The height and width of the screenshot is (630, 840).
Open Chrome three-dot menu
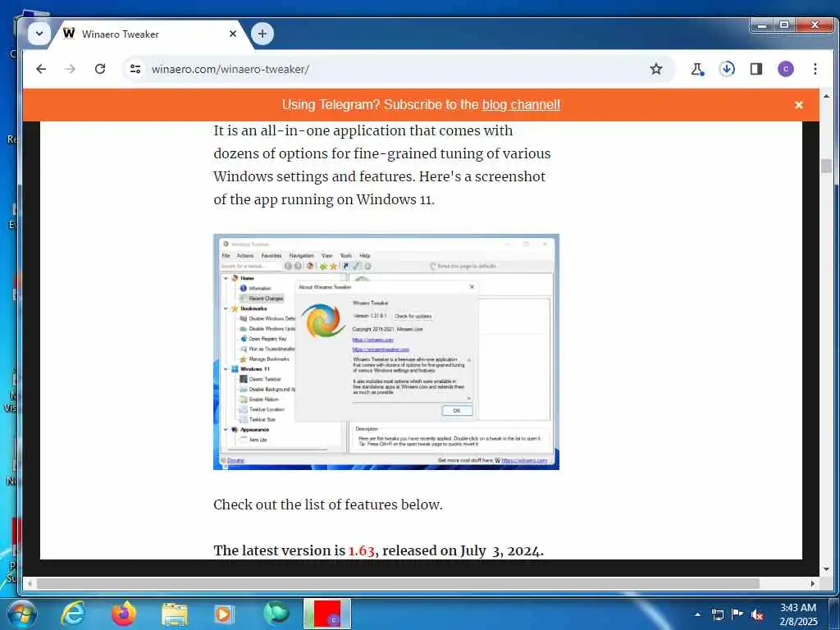pyautogui.click(x=815, y=69)
